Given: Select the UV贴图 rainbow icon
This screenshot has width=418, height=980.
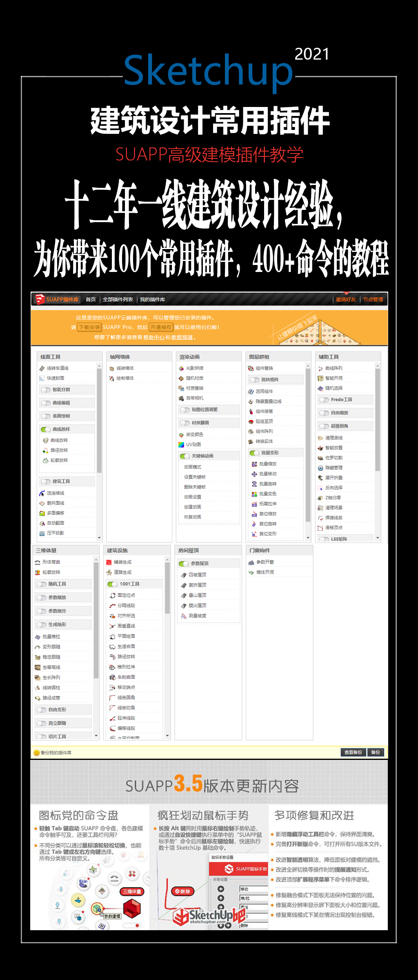Looking at the screenshot, I should 181,445.
